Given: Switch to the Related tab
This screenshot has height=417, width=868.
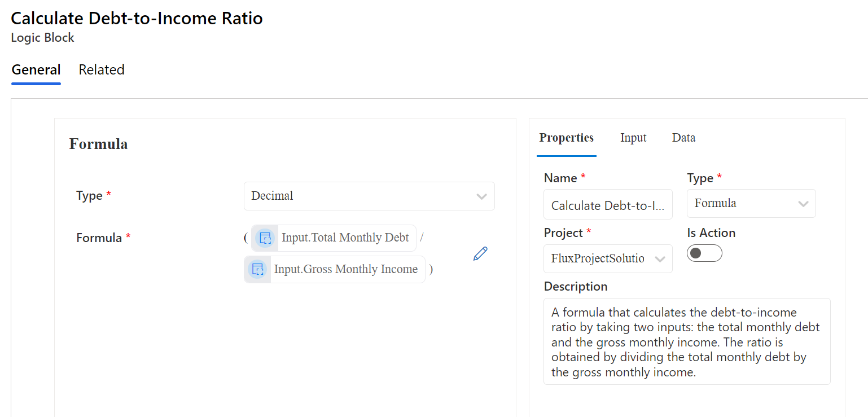Looking at the screenshot, I should [x=102, y=70].
